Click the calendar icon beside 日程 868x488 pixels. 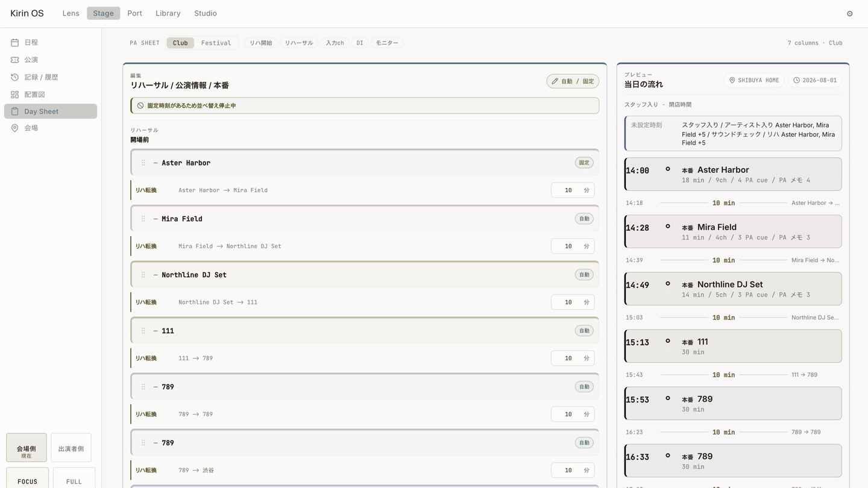click(14, 42)
